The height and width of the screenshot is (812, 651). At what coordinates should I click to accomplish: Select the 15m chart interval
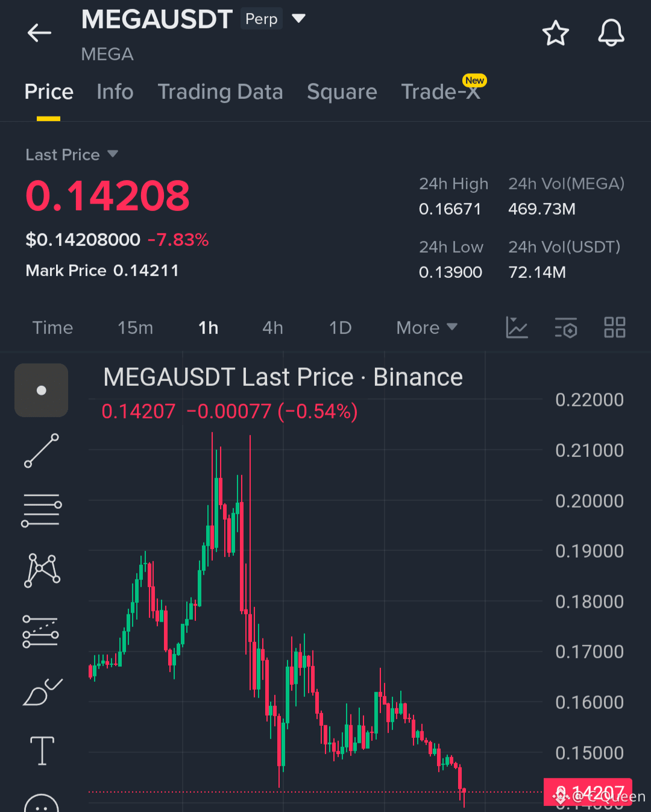click(135, 328)
